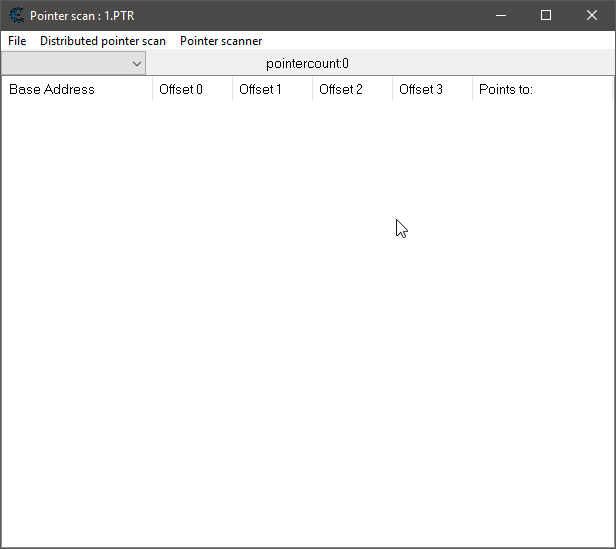Close the Pointer scan window

point(592,15)
